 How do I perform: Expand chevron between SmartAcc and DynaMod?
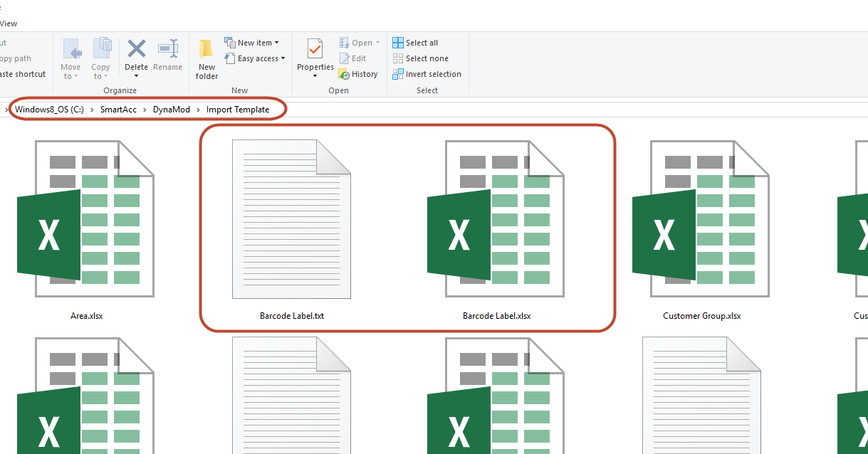(145, 110)
